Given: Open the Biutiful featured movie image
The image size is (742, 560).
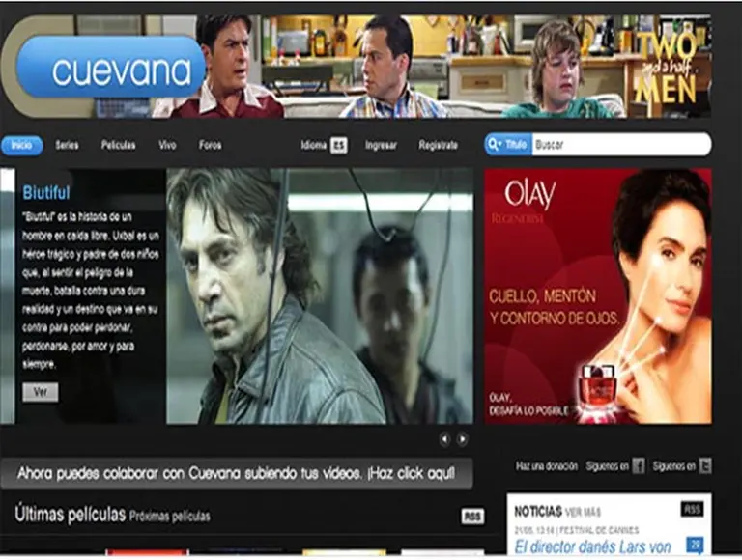Looking at the screenshot, I should pyautogui.click(x=320, y=296).
